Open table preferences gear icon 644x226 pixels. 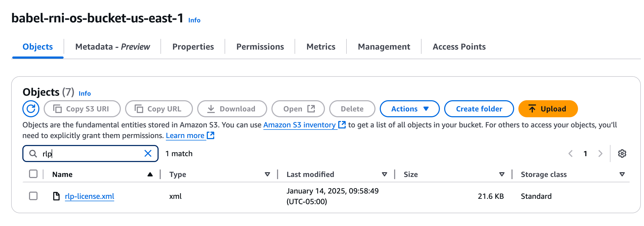click(x=622, y=154)
